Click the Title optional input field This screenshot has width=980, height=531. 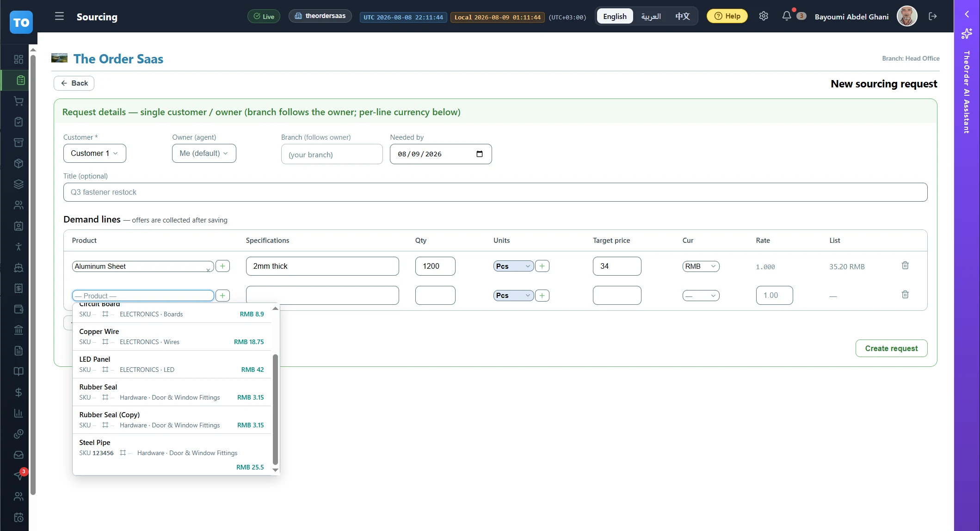click(x=495, y=192)
